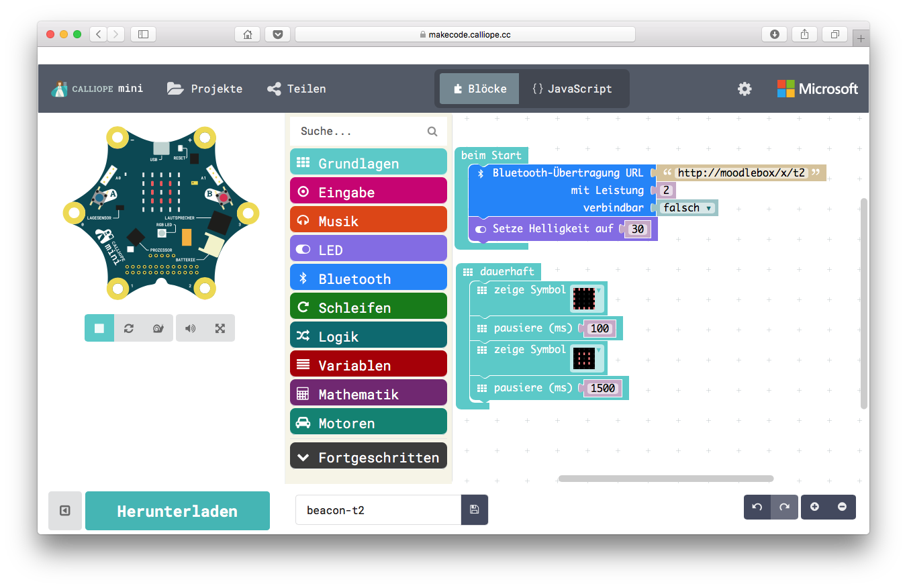The width and height of the screenshot is (907, 588).
Task: Open the Mathematik blocks category
Action: [x=368, y=392]
